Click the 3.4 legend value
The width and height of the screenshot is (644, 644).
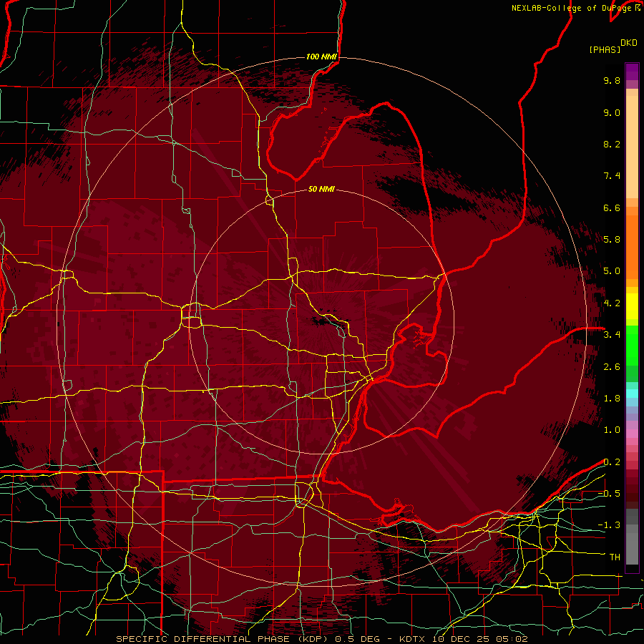point(612,335)
